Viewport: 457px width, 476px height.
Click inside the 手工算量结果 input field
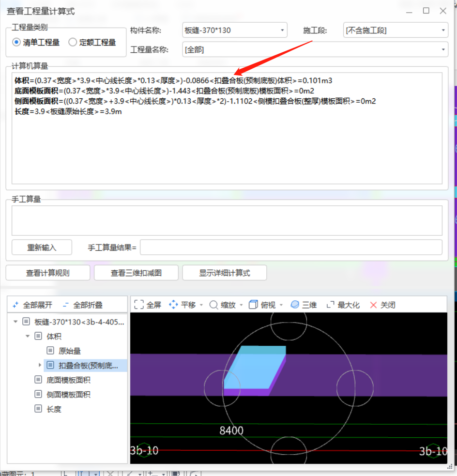click(290, 247)
